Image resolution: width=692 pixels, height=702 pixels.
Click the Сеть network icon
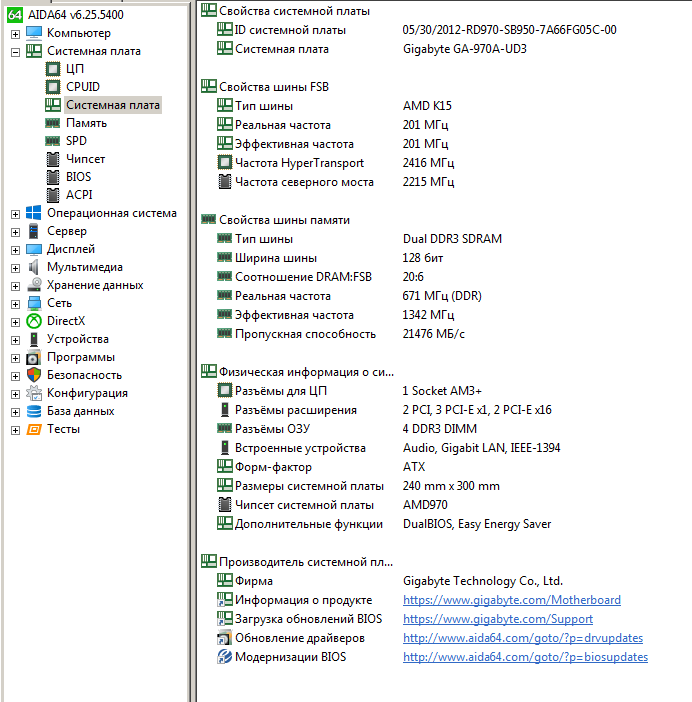[33, 303]
